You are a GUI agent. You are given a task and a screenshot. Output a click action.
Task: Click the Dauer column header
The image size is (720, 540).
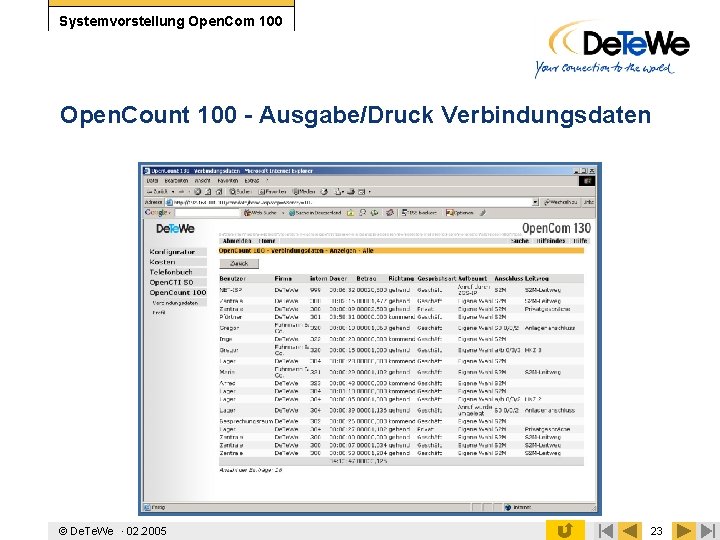[x=338, y=279]
